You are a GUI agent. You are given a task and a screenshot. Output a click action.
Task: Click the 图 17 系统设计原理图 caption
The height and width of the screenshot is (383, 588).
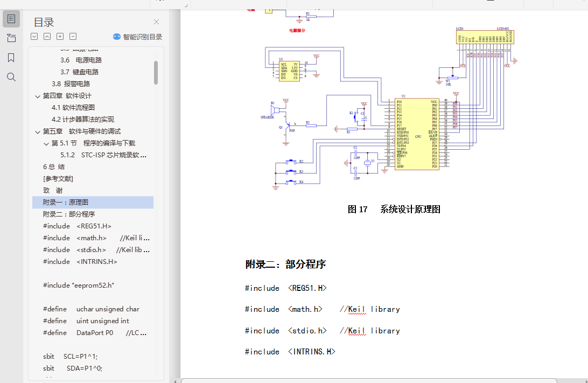tap(394, 210)
